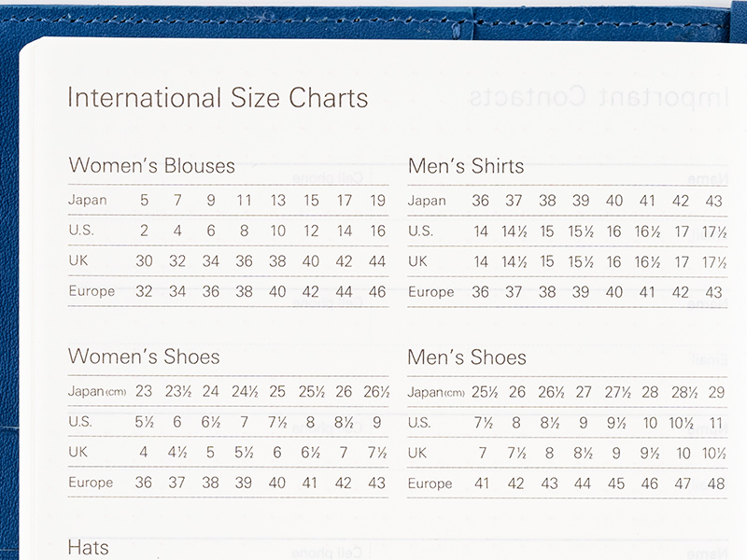Click the Women's Shoes heading

pyautogui.click(x=144, y=357)
